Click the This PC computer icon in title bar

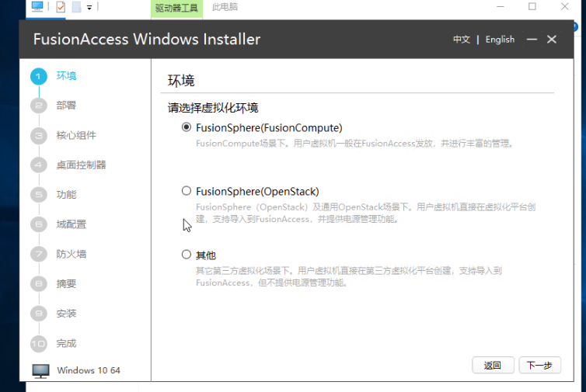tap(38, 8)
